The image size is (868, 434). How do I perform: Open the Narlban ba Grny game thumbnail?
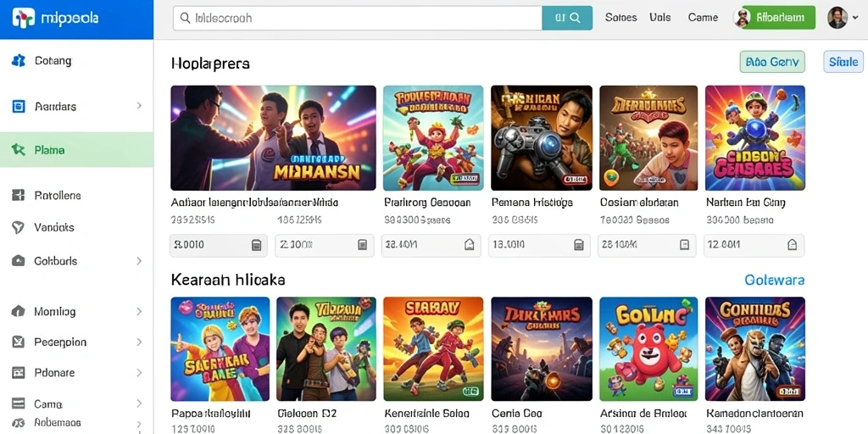[x=755, y=138]
